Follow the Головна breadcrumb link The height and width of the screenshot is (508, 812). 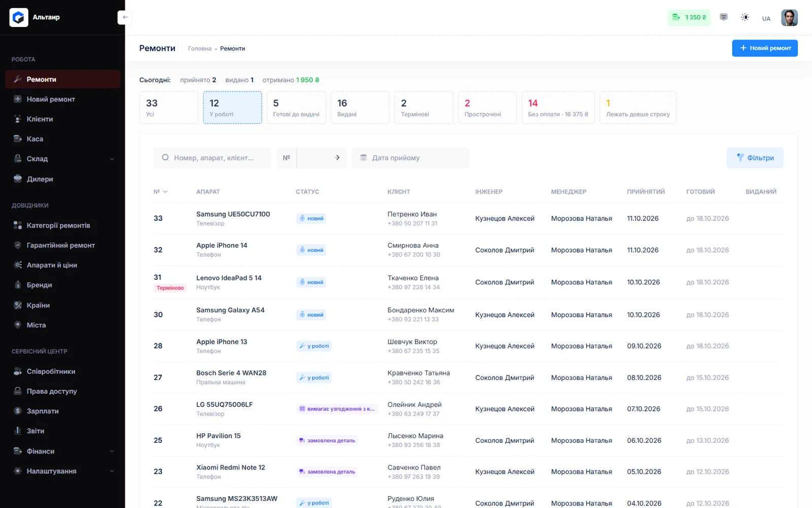199,49
